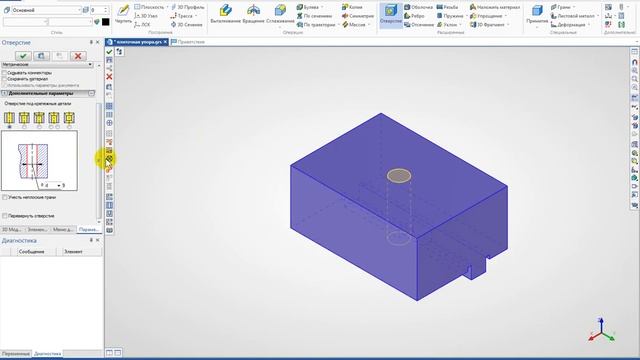The height and width of the screenshot is (360, 640).
Task: Open the Основной style dropdown
Action: (46, 10)
